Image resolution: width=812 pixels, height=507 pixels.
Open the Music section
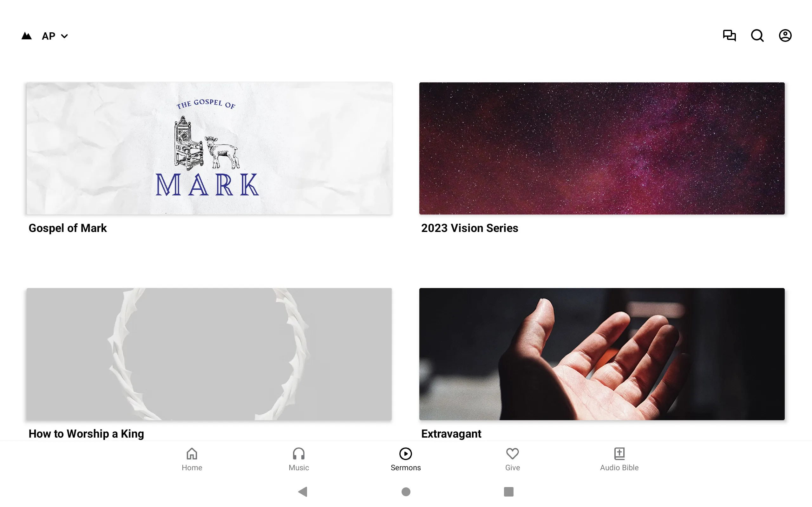(299, 459)
